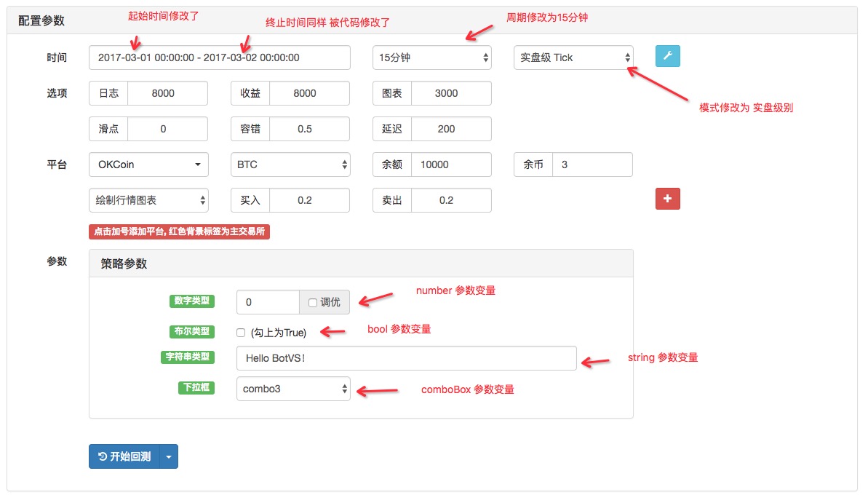Screen dimensions: 868x503
Task: Click the 滑点 slippage input field
Action: pyautogui.click(x=167, y=129)
